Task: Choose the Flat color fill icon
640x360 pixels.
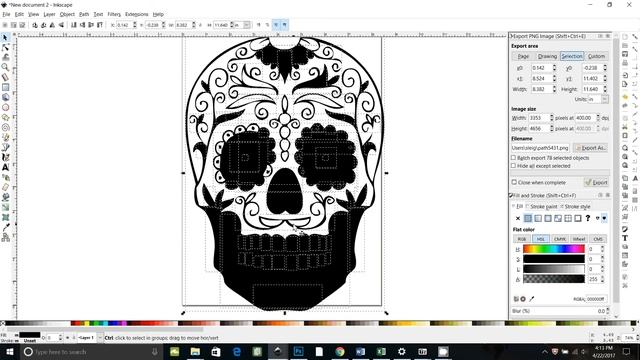Action: point(528,218)
